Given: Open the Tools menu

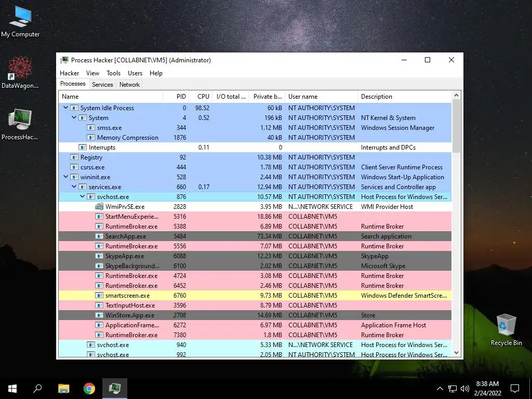Looking at the screenshot, I should pyautogui.click(x=113, y=73).
